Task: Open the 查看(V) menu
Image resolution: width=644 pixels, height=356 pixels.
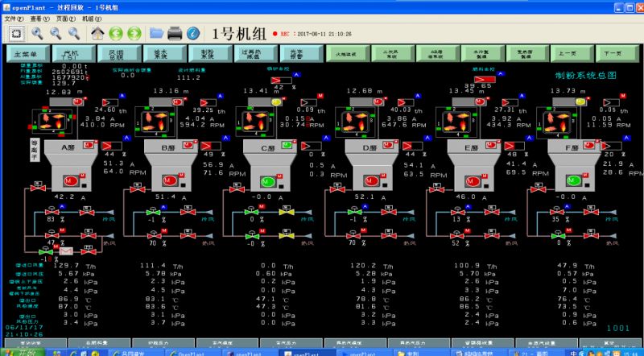Action: click(x=40, y=18)
